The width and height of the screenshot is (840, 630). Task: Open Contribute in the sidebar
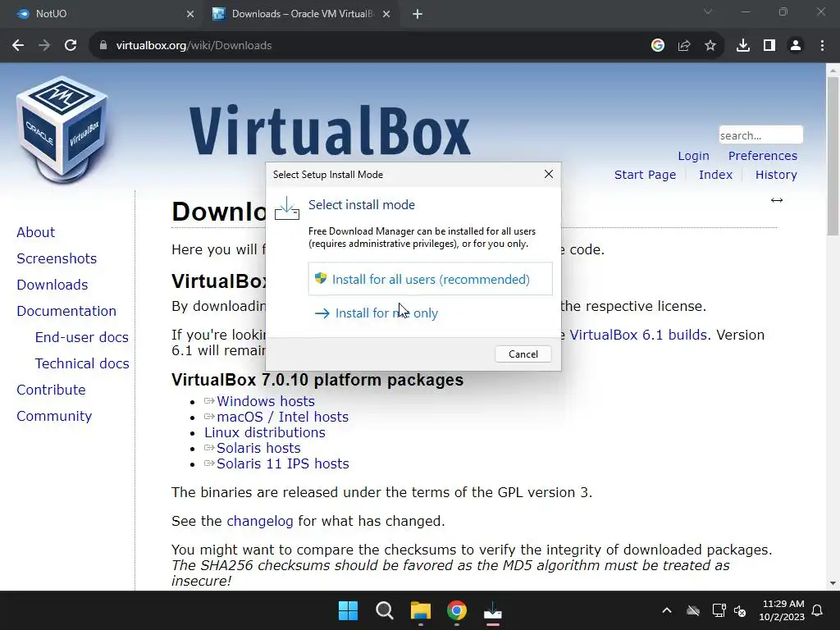coord(52,390)
